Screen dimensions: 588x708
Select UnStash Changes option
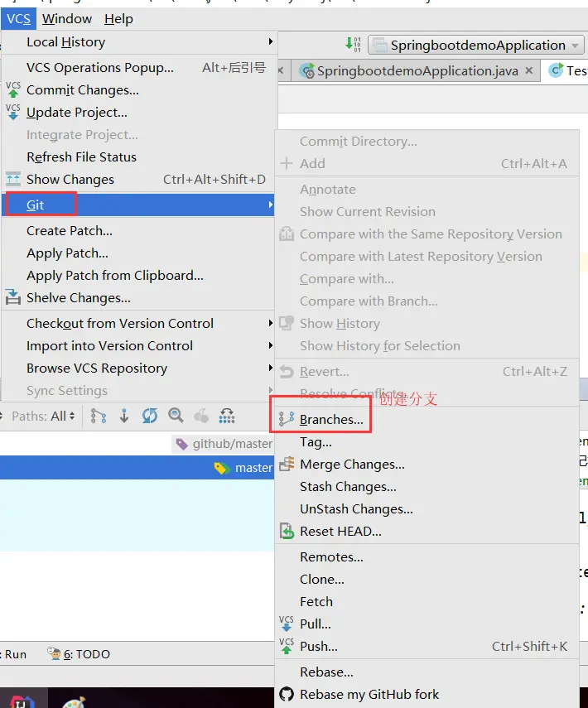[427, 509]
